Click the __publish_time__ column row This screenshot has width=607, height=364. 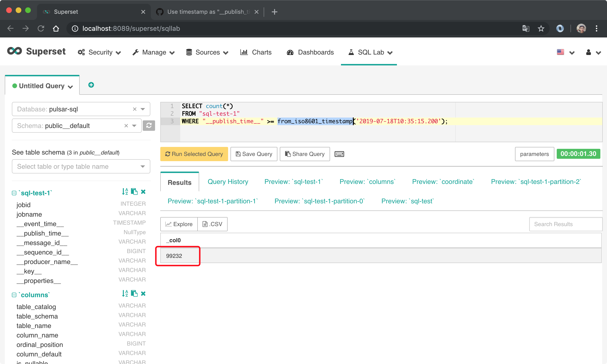81,233
